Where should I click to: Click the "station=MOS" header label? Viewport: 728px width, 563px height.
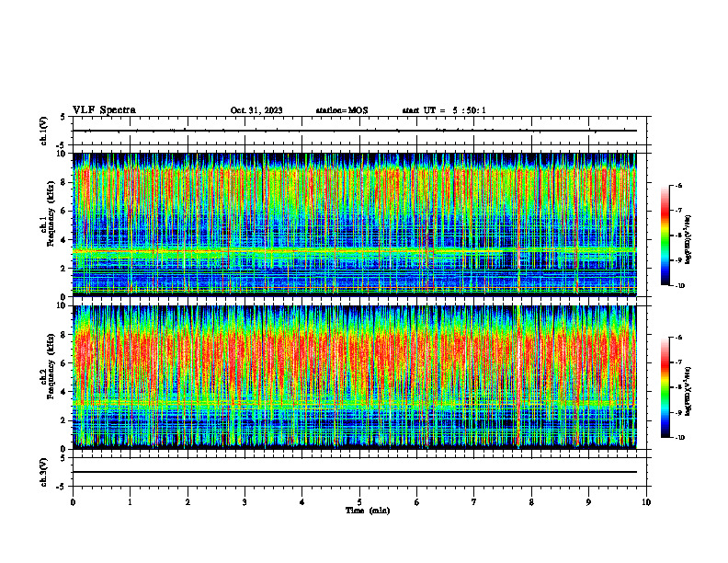point(342,110)
